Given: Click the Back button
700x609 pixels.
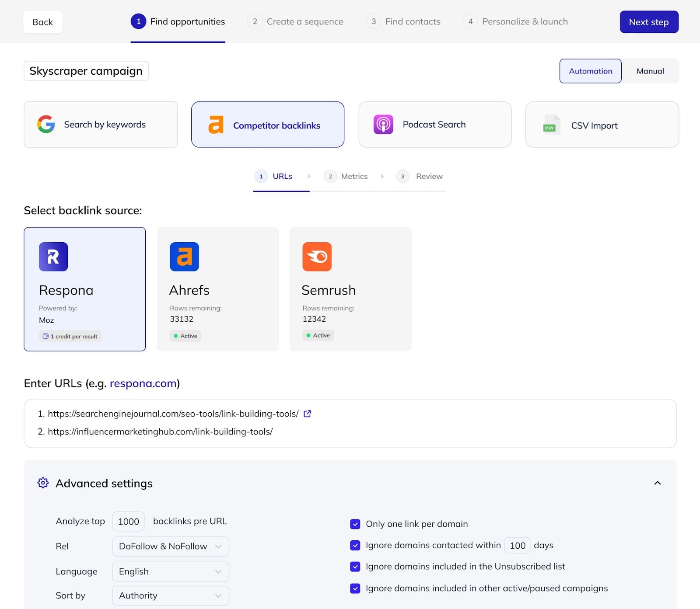Looking at the screenshot, I should 42,22.
